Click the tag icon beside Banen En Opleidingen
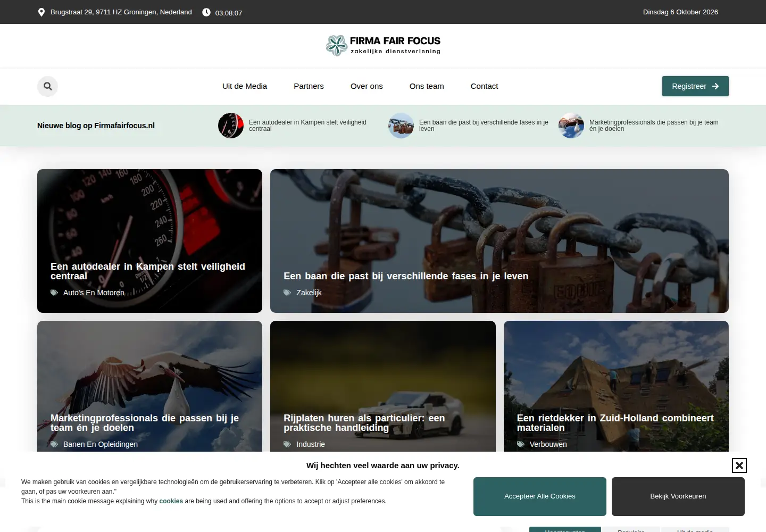Viewport: 766px width, 532px height. point(54,444)
